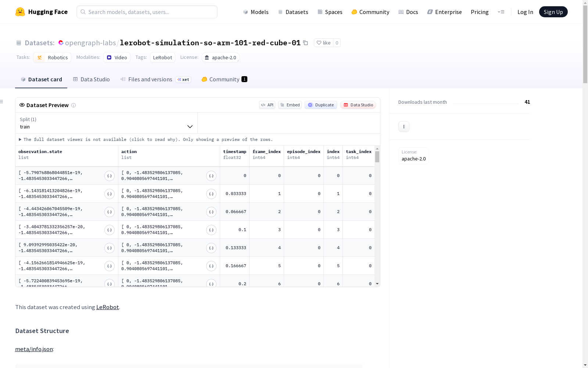Follow the LeRobot link in description
The image size is (588, 368).
(x=107, y=307)
